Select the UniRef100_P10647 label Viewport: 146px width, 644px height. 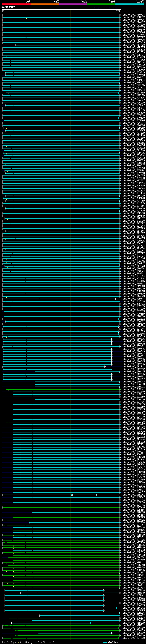[x=134, y=165]
